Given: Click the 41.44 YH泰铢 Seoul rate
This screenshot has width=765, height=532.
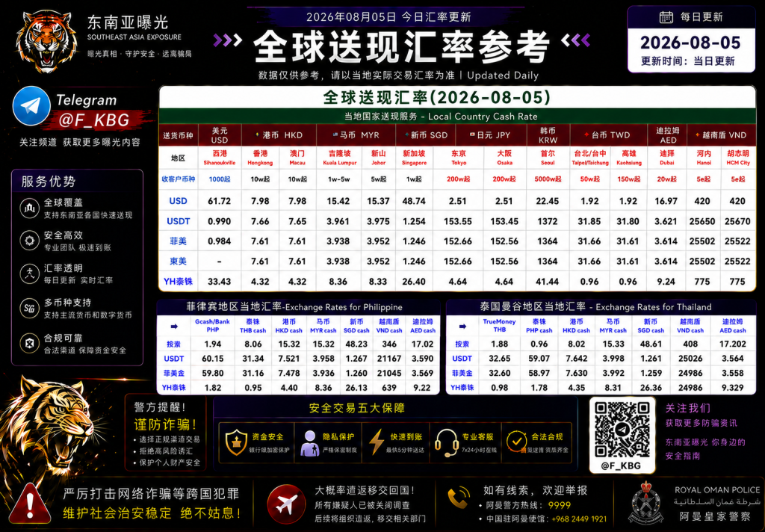Looking at the screenshot, I should pyautogui.click(x=548, y=282).
